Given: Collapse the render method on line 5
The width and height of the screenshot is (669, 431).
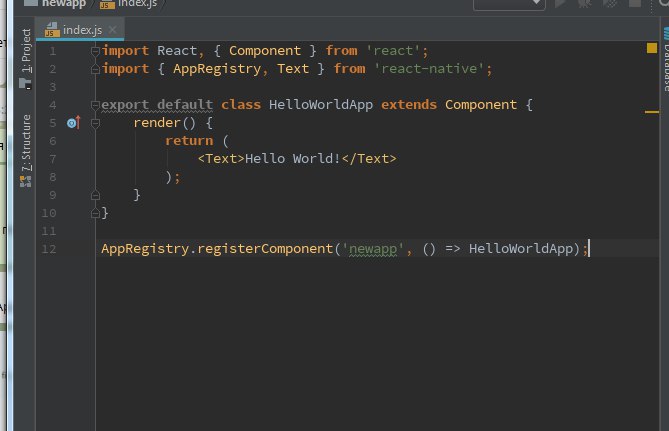Looking at the screenshot, I should [x=95, y=123].
